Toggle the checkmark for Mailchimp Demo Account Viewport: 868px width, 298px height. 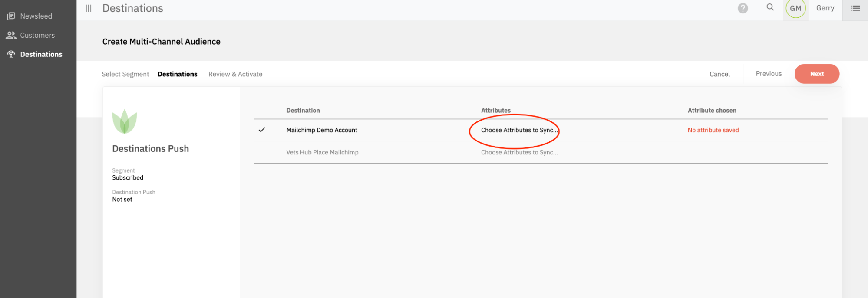[262, 130]
